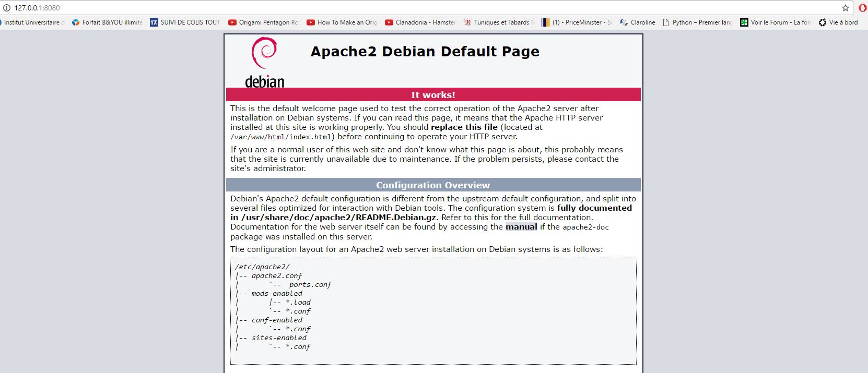868x373 pixels.
Task: Click the site information icon
Action: coord(7,8)
